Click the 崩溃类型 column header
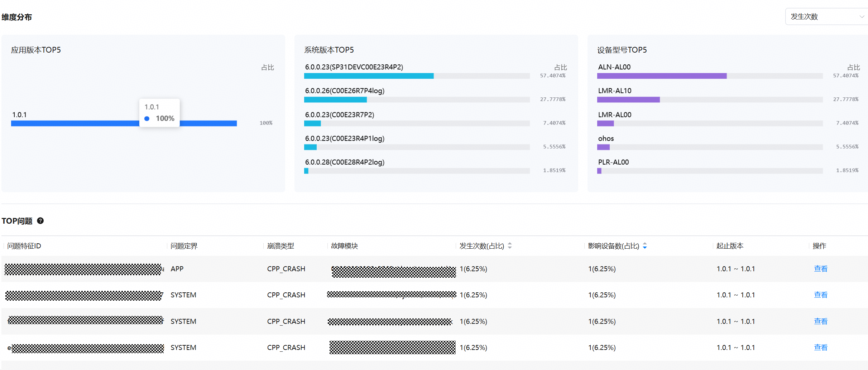 (x=280, y=246)
